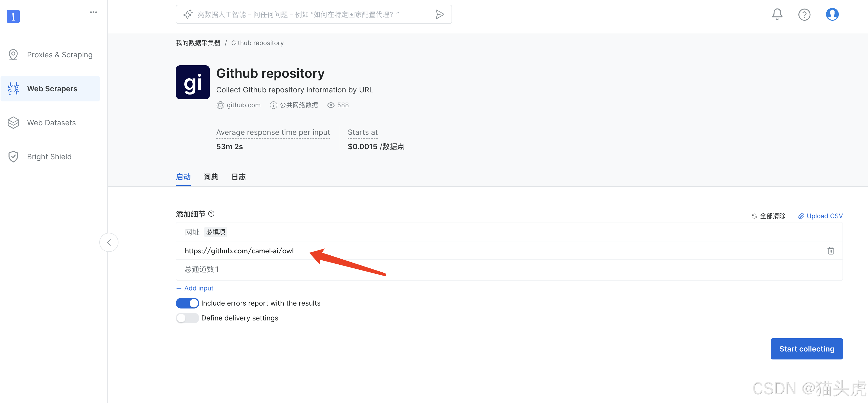Switch to the 日志 tab
The width and height of the screenshot is (868, 403).
[239, 177]
